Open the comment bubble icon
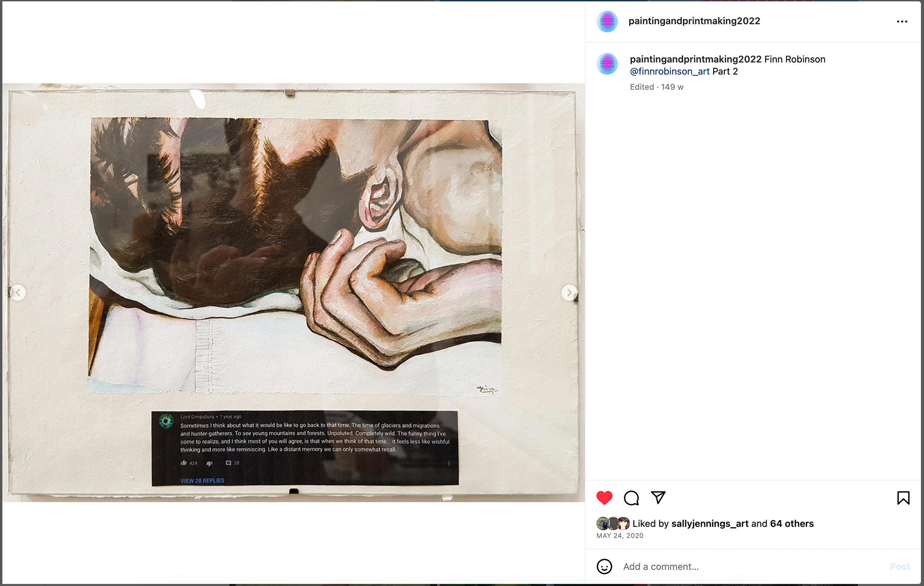 coord(631,498)
